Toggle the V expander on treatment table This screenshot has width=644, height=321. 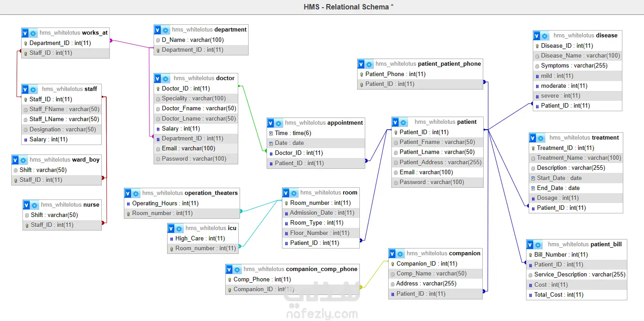[533, 138]
